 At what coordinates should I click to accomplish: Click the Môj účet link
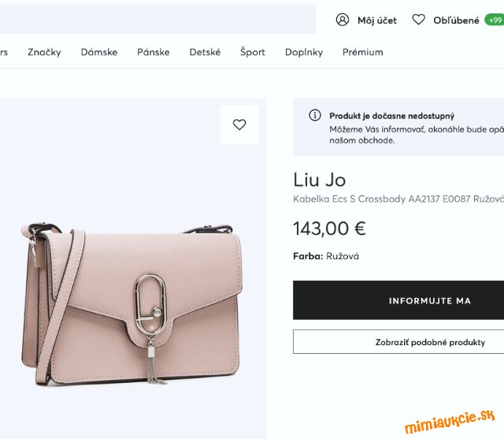point(377,20)
